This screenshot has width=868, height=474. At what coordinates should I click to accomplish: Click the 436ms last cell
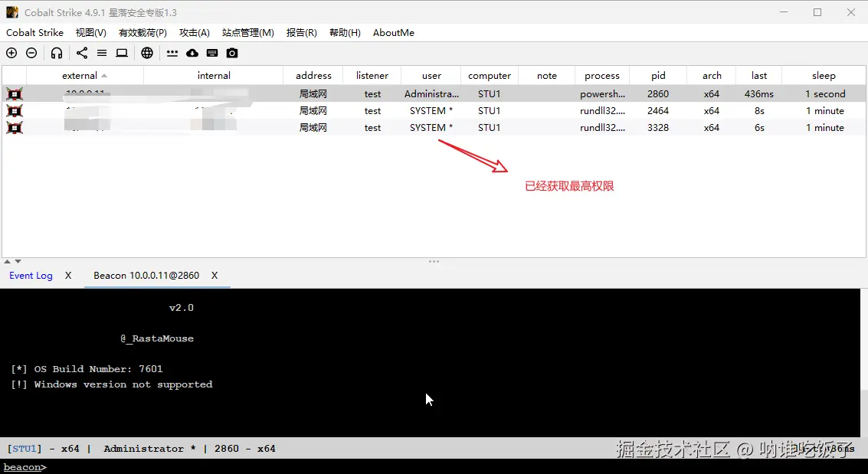click(x=759, y=94)
